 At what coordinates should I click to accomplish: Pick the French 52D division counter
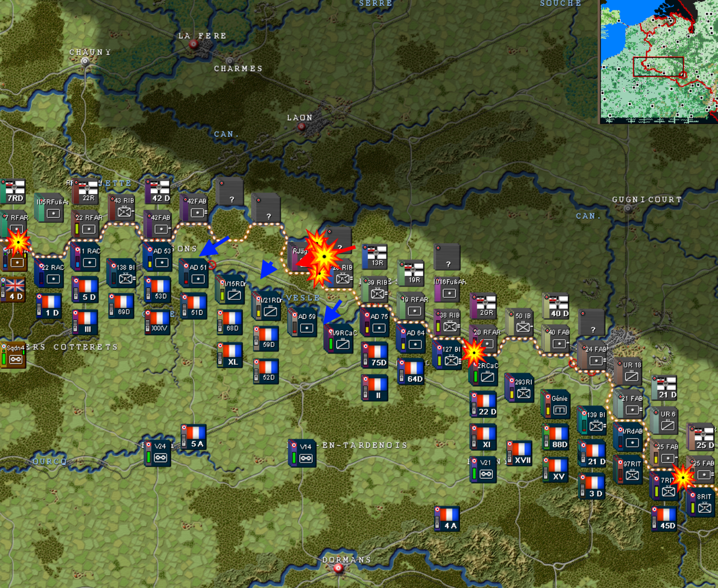[266, 371]
